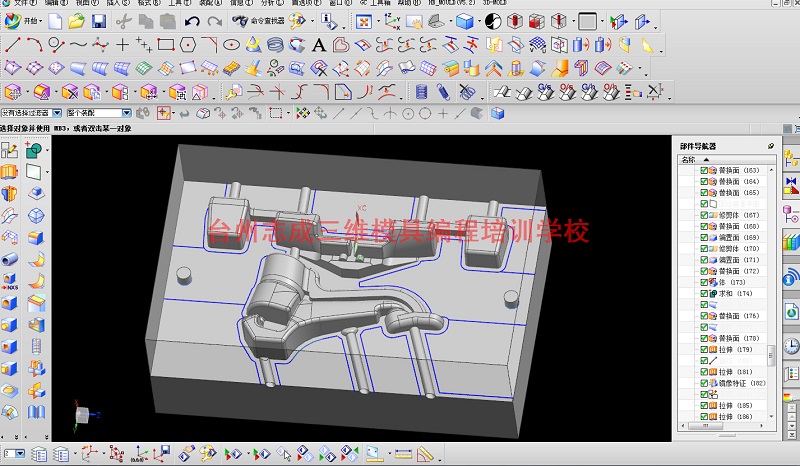Open the 文件 menu
Screen dimensions: 800x466
click(24, 3)
